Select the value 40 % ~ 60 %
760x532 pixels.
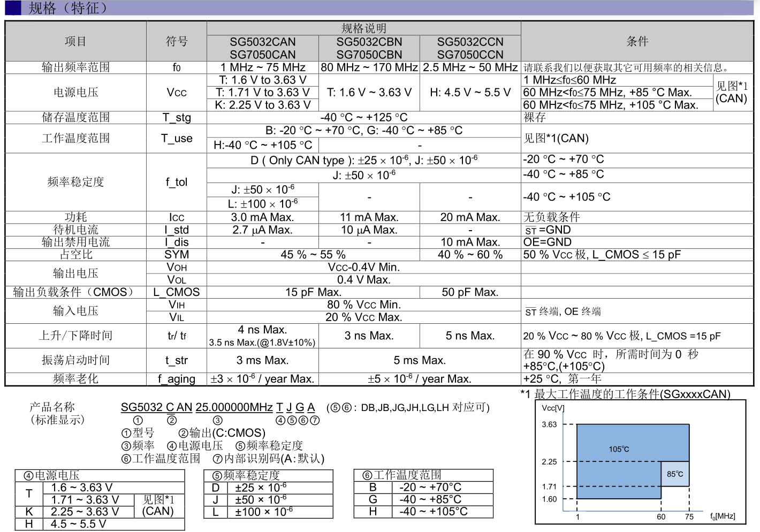pyautogui.click(x=470, y=255)
